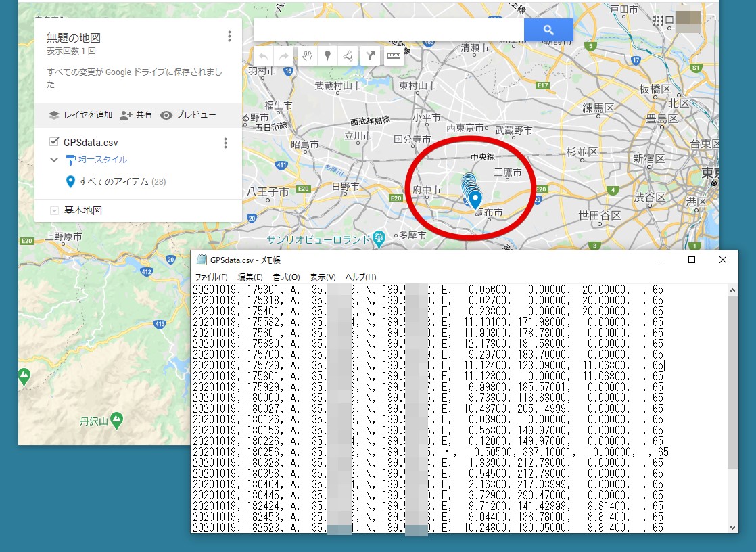The height and width of the screenshot is (552, 756).
Task: Click the undo arrow in map toolbar
Action: pos(263,56)
